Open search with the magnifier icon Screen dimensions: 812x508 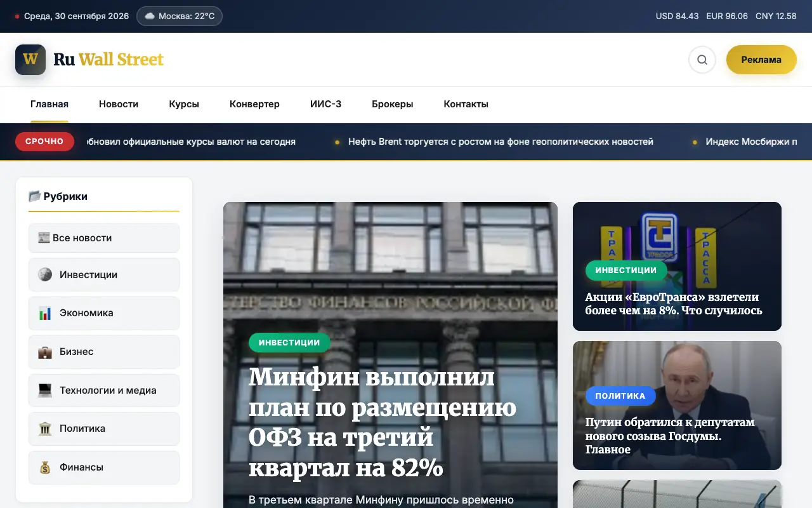tap(702, 60)
